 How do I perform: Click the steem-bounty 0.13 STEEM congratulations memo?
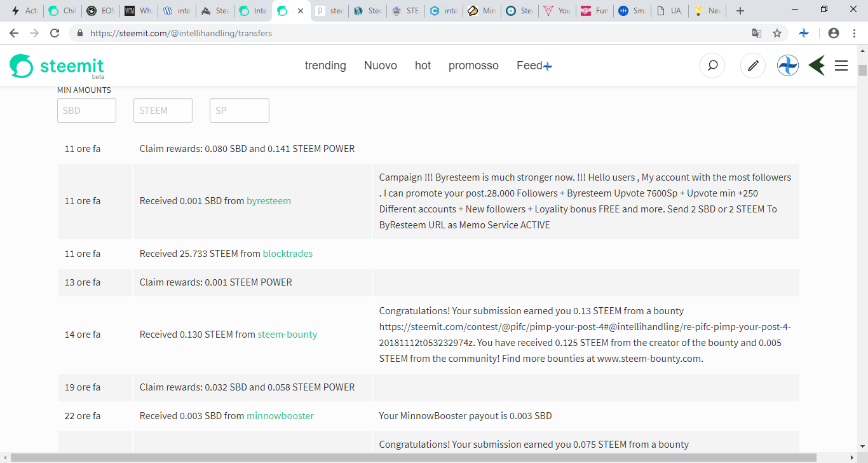[585, 335]
